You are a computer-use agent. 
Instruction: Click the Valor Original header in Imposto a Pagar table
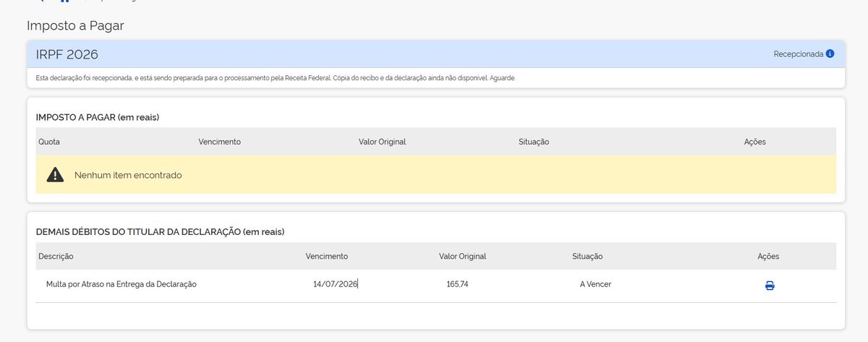pos(382,142)
